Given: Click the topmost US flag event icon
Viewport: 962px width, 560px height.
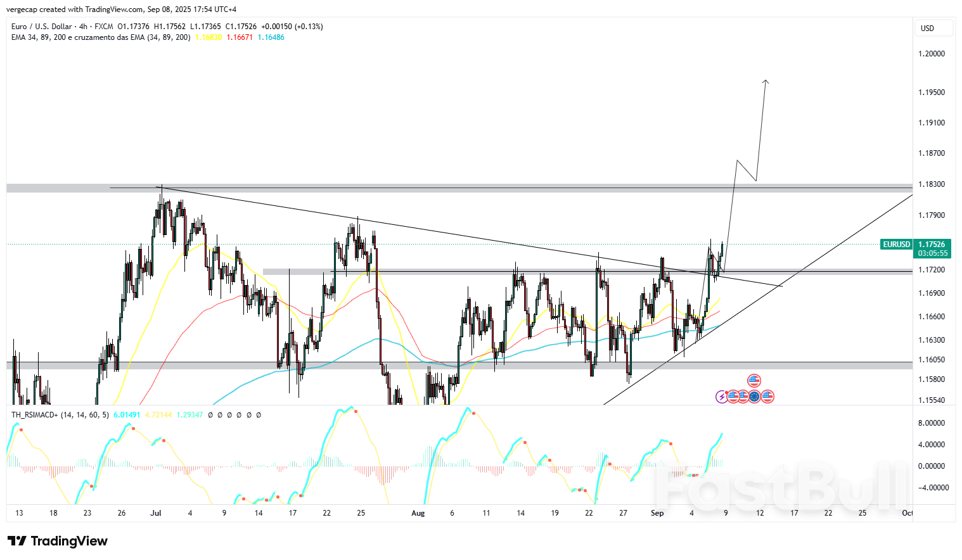Looking at the screenshot, I should 754,381.
